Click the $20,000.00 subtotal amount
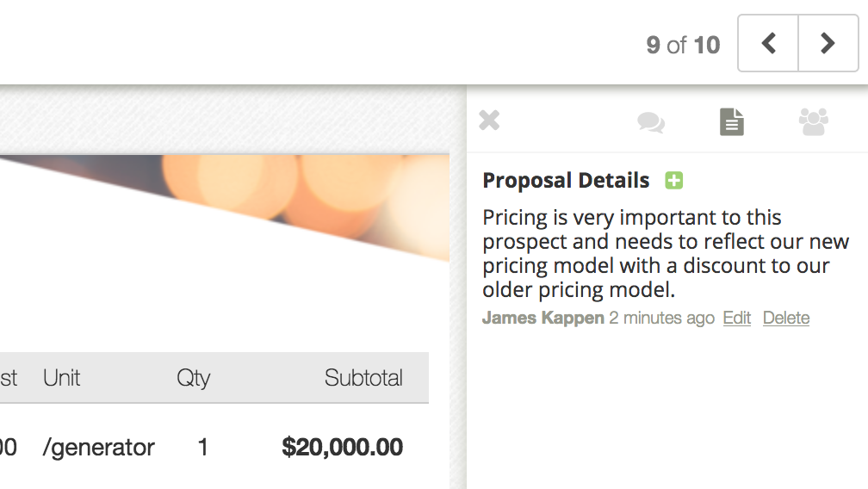The image size is (868, 489). [342, 447]
